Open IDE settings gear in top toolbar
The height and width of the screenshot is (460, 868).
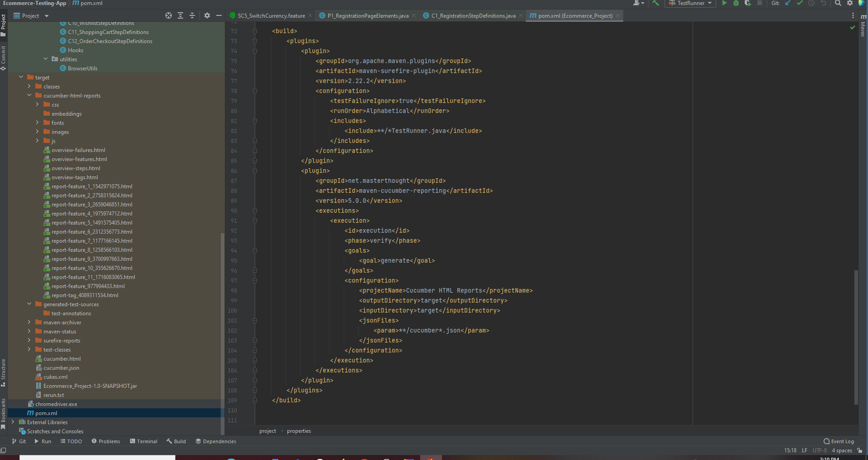click(850, 3)
